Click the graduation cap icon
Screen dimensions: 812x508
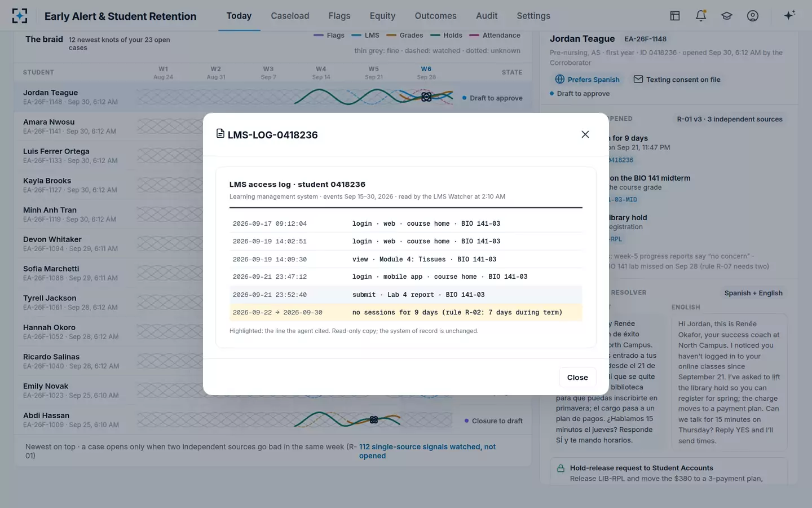click(x=727, y=16)
